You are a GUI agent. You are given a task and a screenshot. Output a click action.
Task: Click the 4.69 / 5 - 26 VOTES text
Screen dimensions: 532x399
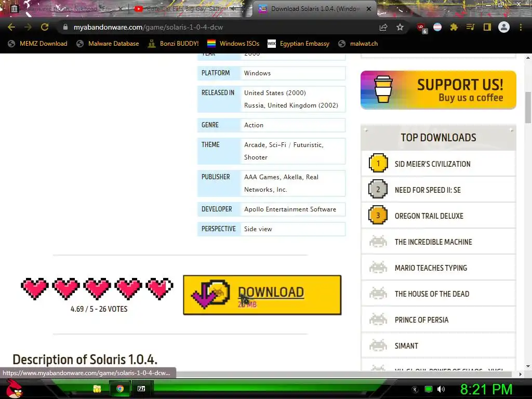99,309
